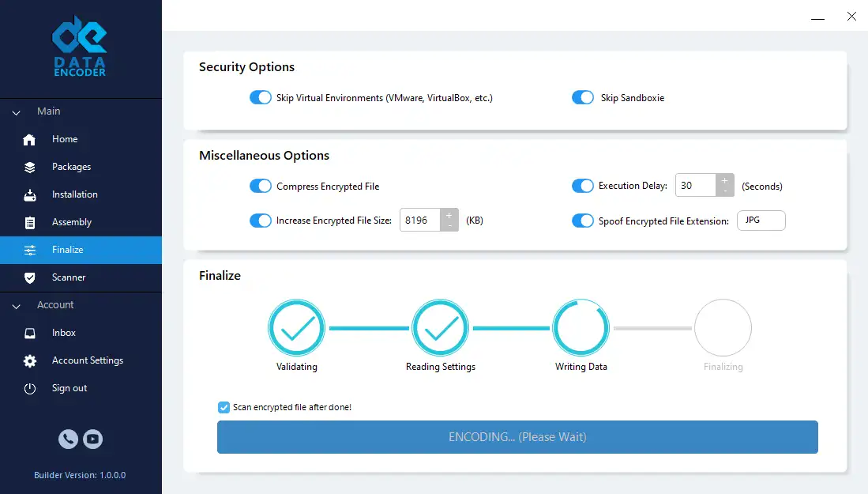Decrease file size with minus stepper
The height and width of the screenshot is (494, 868).
coord(449,226)
